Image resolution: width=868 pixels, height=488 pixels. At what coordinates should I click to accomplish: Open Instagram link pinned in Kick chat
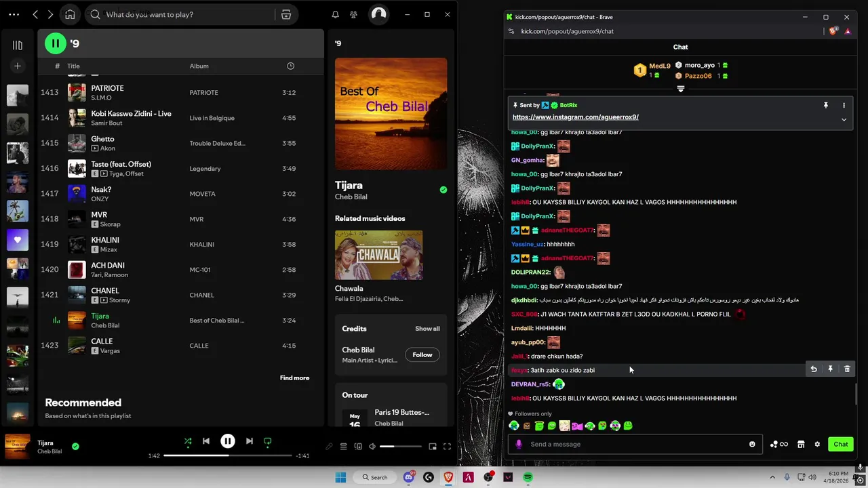575,117
